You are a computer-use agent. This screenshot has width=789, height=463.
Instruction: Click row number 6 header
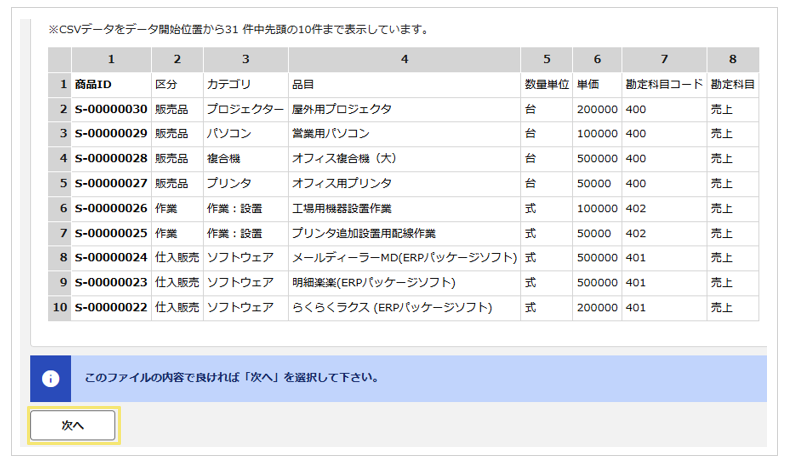tap(59, 208)
